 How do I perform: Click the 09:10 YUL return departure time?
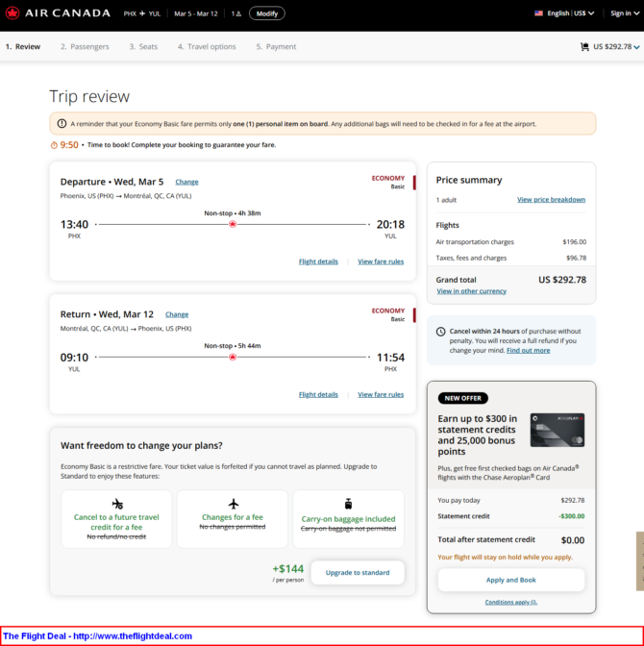pos(74,358)
